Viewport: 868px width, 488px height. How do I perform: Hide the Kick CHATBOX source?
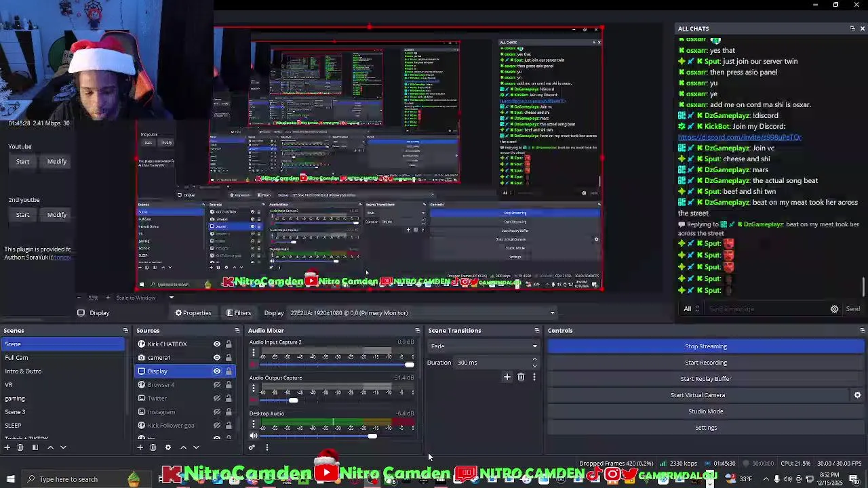coord(217,344)
